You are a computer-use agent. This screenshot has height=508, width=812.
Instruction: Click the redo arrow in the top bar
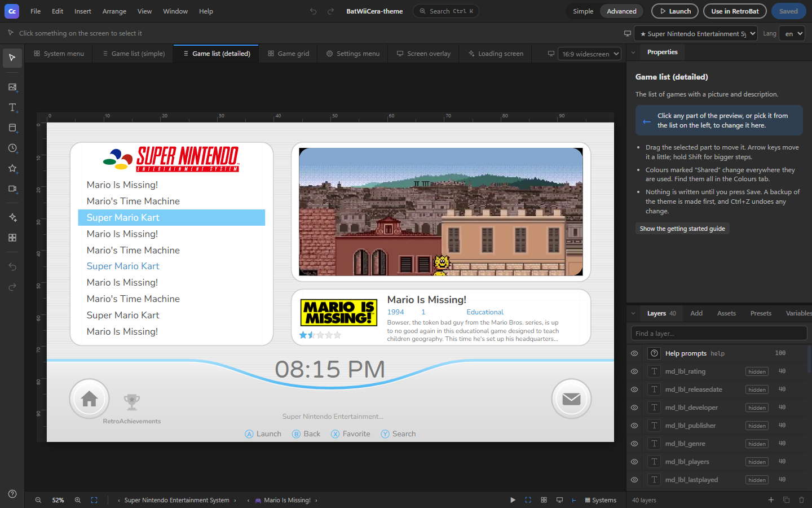click(331, 11)
